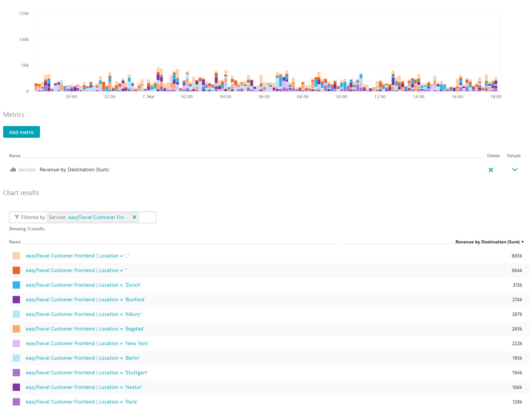The image size is (532, 414).
Task: Open the Location = '' result link
Action: (x=76, y=270)
